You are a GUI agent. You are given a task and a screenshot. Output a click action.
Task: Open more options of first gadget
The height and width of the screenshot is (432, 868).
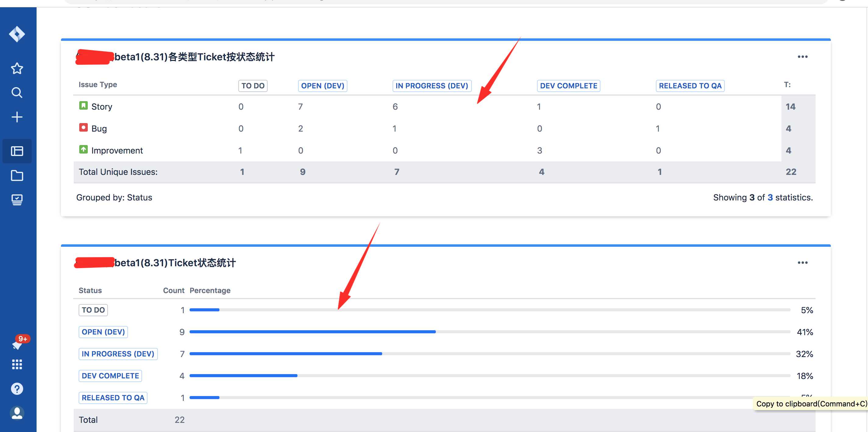tap(803, 57)
